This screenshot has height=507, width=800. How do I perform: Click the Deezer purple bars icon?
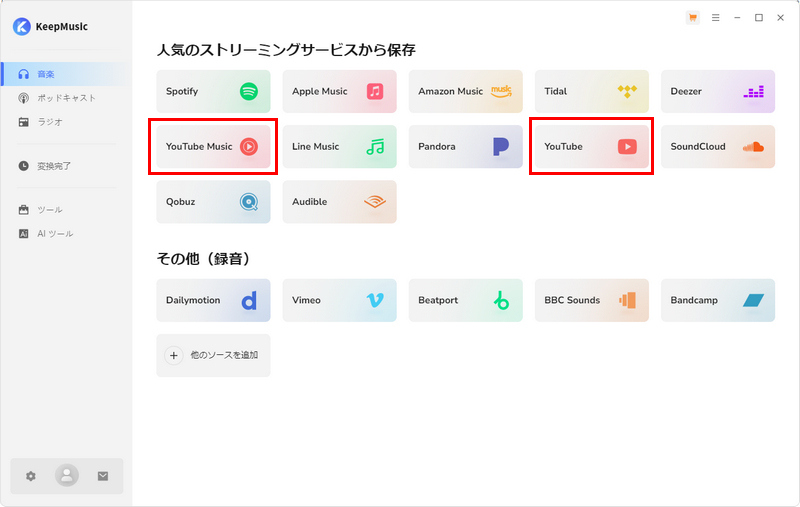[x=754, y=92]
